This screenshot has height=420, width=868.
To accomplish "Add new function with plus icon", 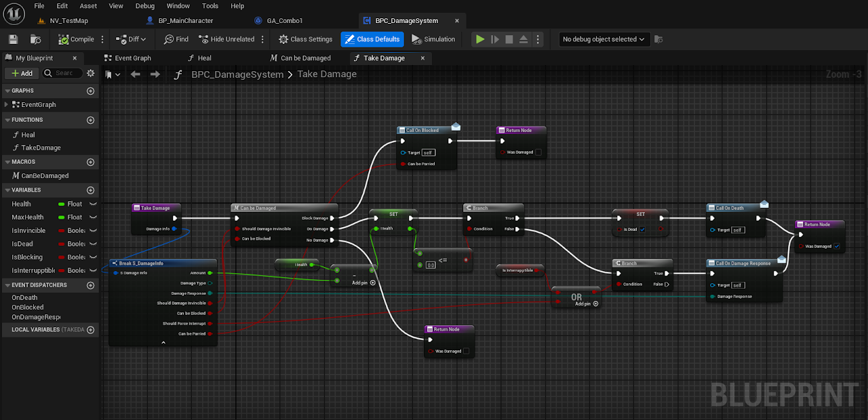I will pyautogui.click(x=90, y=120).
